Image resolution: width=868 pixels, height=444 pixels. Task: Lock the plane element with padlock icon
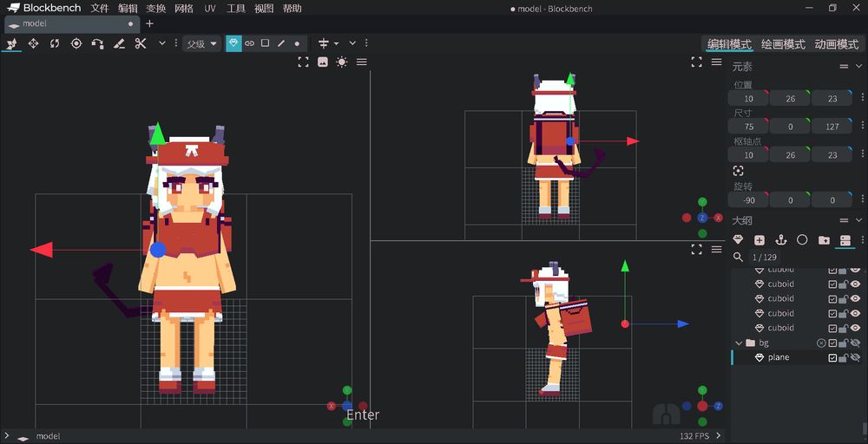pos(843,358)
